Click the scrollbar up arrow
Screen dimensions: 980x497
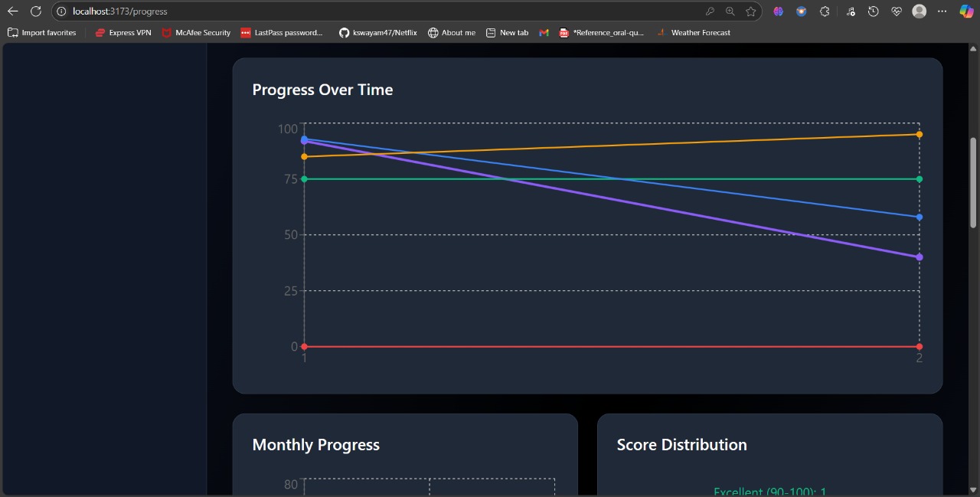coord(973,49)
